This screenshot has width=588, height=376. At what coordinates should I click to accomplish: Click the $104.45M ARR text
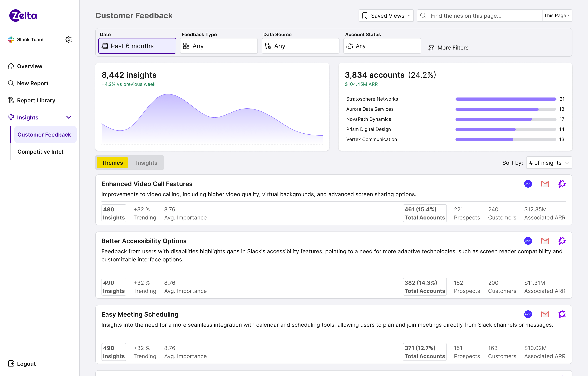click(361, 84)
